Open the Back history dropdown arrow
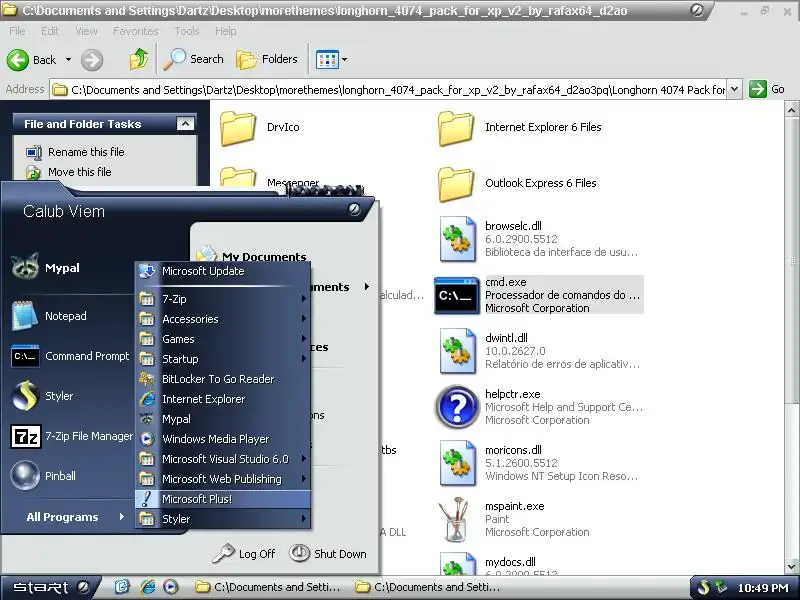Viewport: 800px width, 600px height. click(x=68, y=60)
